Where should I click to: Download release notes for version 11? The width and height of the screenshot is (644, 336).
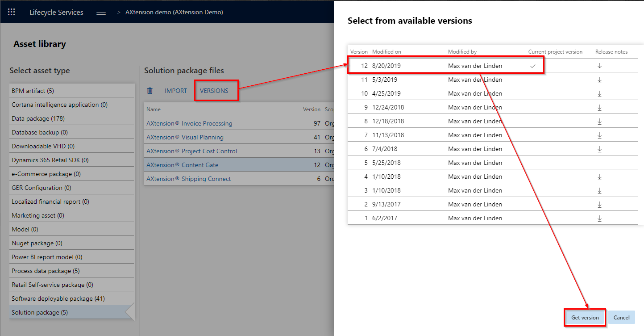tap(599, 80)
